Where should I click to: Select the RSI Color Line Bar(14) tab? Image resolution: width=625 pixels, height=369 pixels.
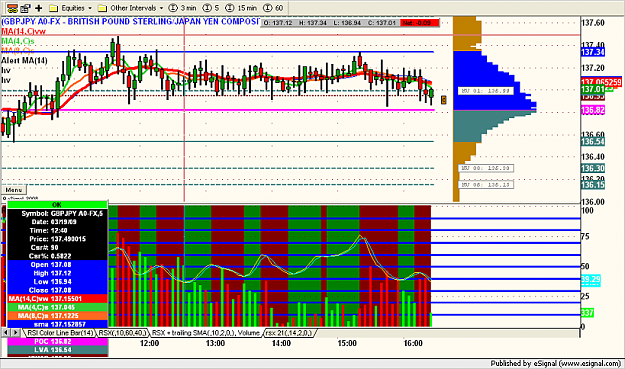60,332
